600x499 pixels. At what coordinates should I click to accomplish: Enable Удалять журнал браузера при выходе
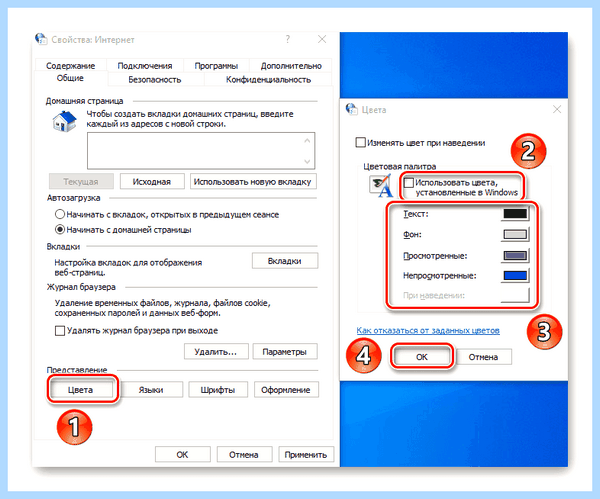pyautogui.click(x=60, y=331)
